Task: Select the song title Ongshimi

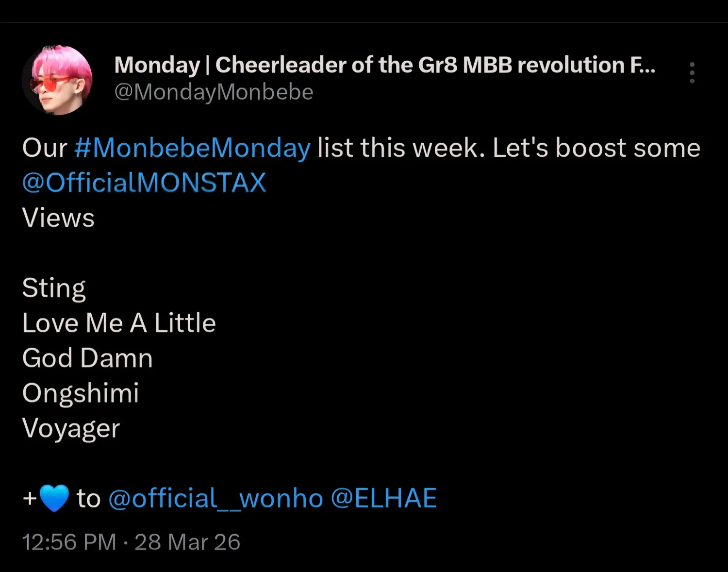Action: [81, 393]
